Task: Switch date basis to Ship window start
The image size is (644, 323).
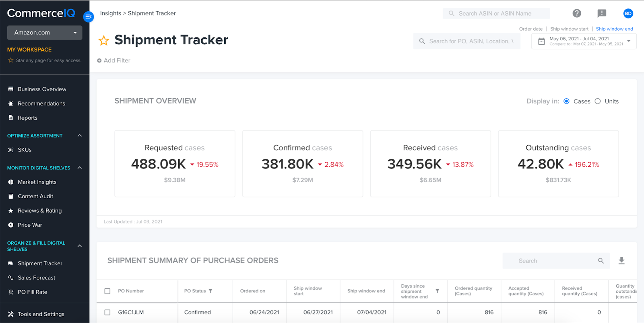Action: 569,29
